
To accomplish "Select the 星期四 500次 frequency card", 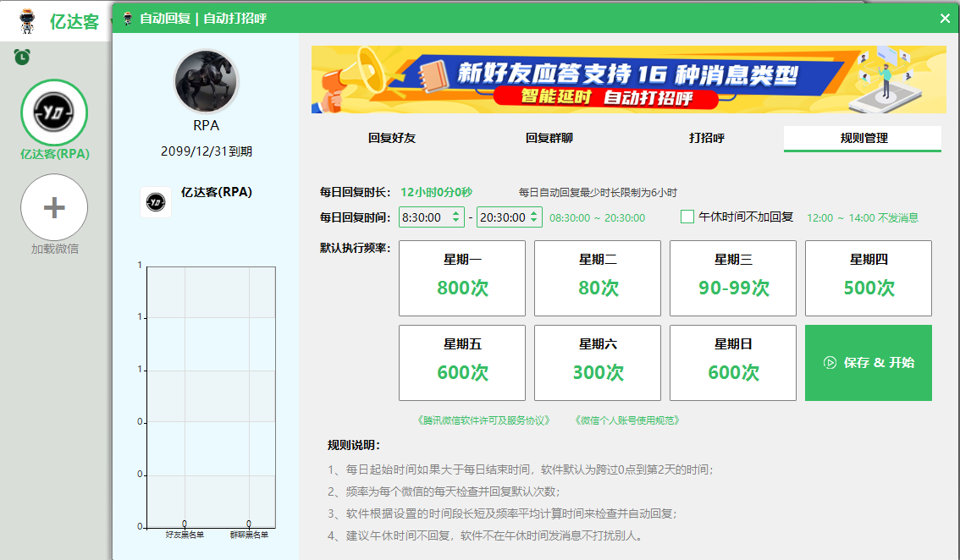I will tap(869, 277).
